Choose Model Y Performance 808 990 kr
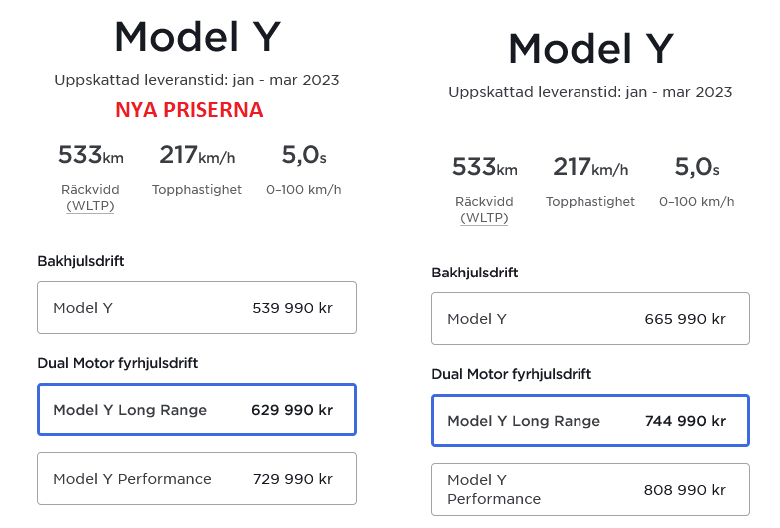Image resolution: width=780 pixels, height=528 pixels. point(590,490)
